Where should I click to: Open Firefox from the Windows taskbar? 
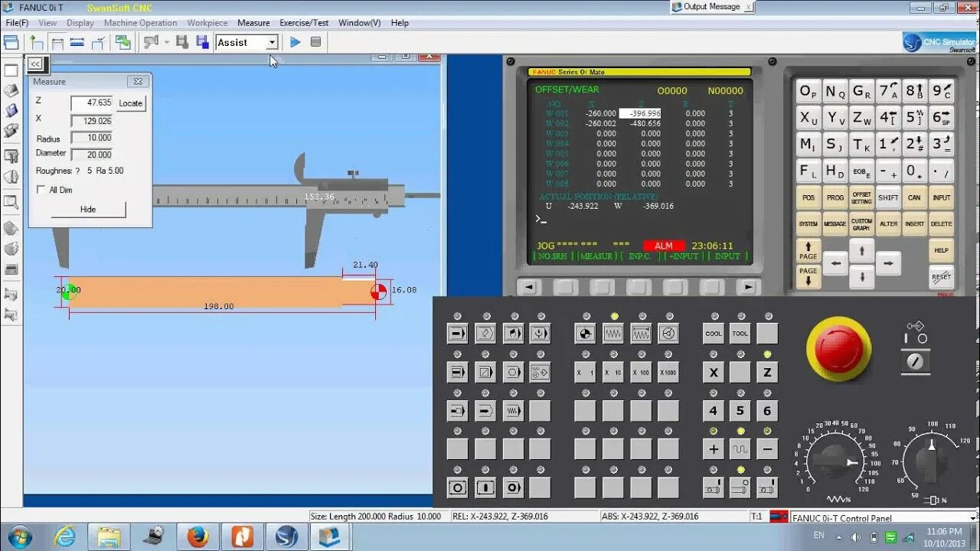coord(198,536)
